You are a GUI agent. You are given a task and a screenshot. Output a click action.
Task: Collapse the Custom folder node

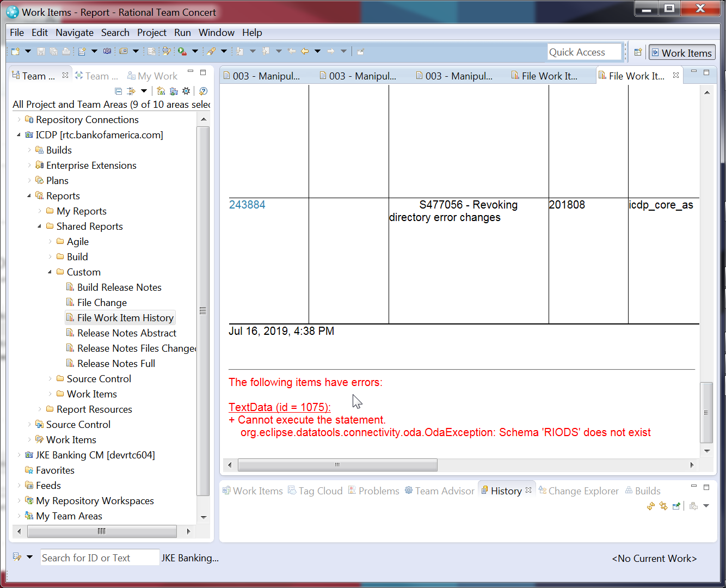50,272
